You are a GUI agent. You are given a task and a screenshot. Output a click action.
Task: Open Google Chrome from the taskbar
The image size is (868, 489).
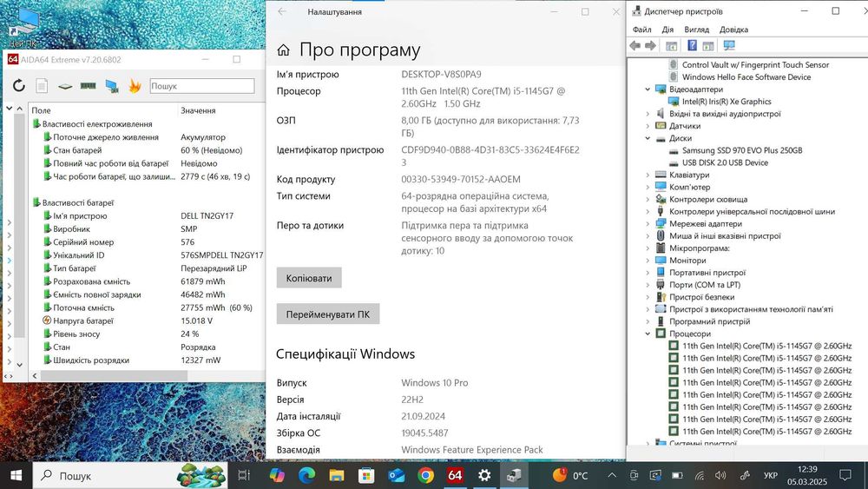pyautogui.click(x=425, y=475)
